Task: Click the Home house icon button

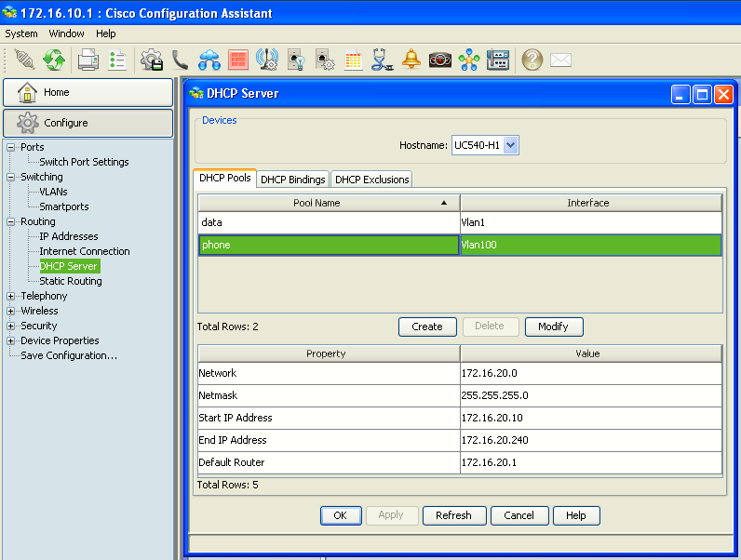Action: tap(88, 92)
